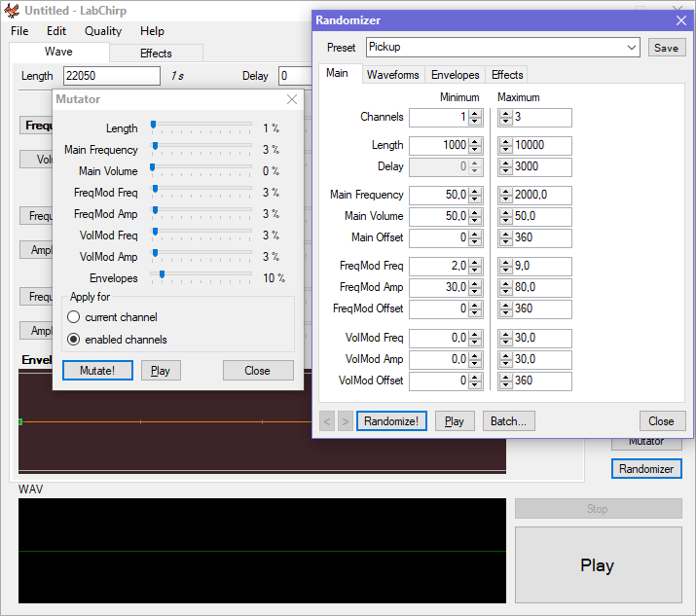
Task: Click the VolMod Amp slider in Mutator
Action: coord(201,255)
